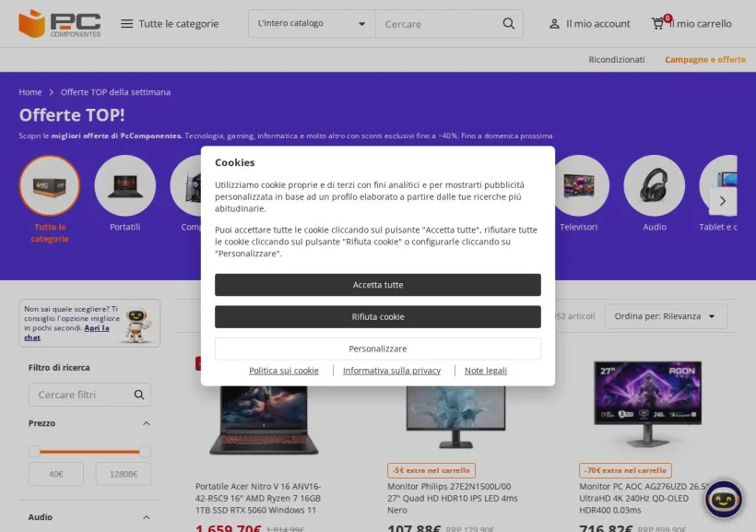Open Monitor PC AOC AG276UZD product title
The width and height of the screenshot is (756, 532).
[x=644, y=498]
